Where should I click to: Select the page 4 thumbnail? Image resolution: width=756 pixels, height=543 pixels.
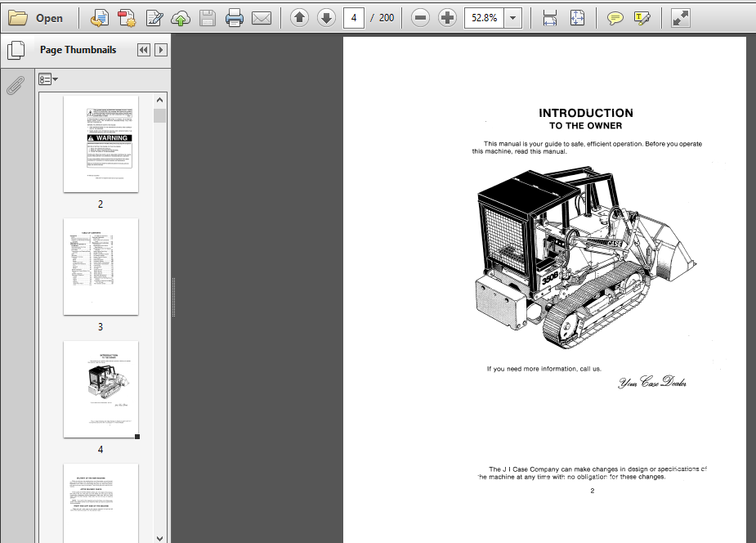pos(101,389)
